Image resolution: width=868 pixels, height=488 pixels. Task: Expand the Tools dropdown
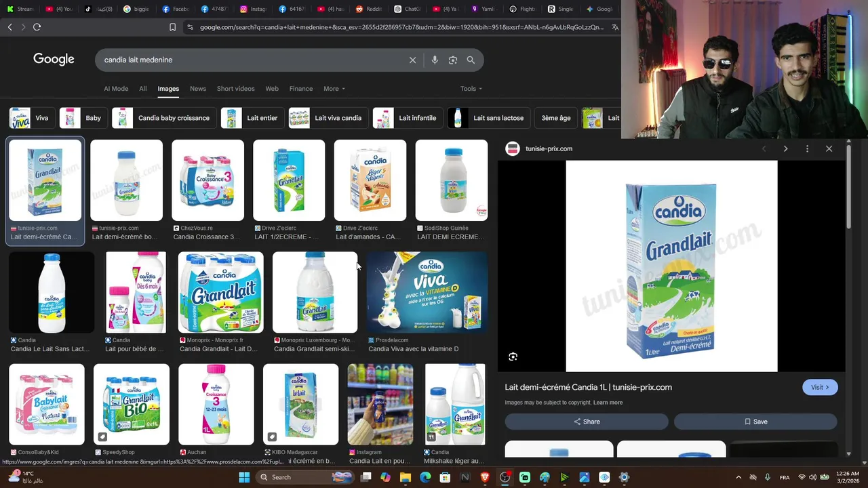point(471,89)
